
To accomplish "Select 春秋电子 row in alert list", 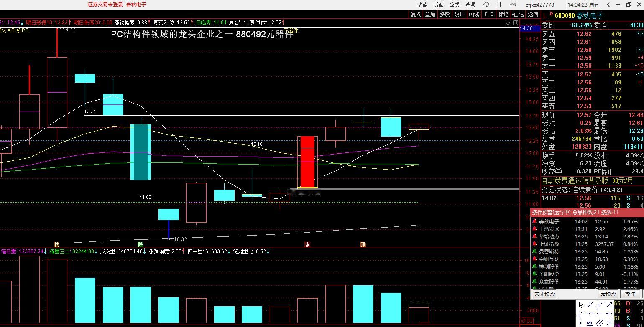I will coord(587,221).
